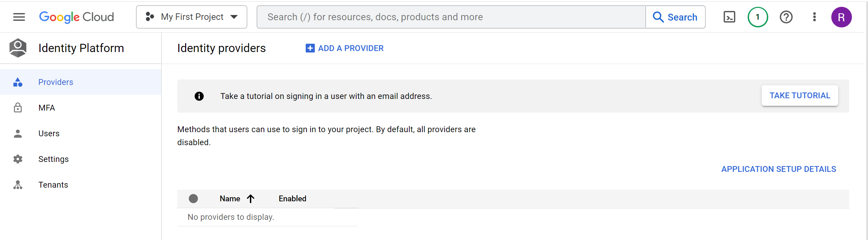Image resolution: width=868 pixels, height=240 pixels.
Task: Click the 'Methods that users can use' description
Action: (326, 136)
